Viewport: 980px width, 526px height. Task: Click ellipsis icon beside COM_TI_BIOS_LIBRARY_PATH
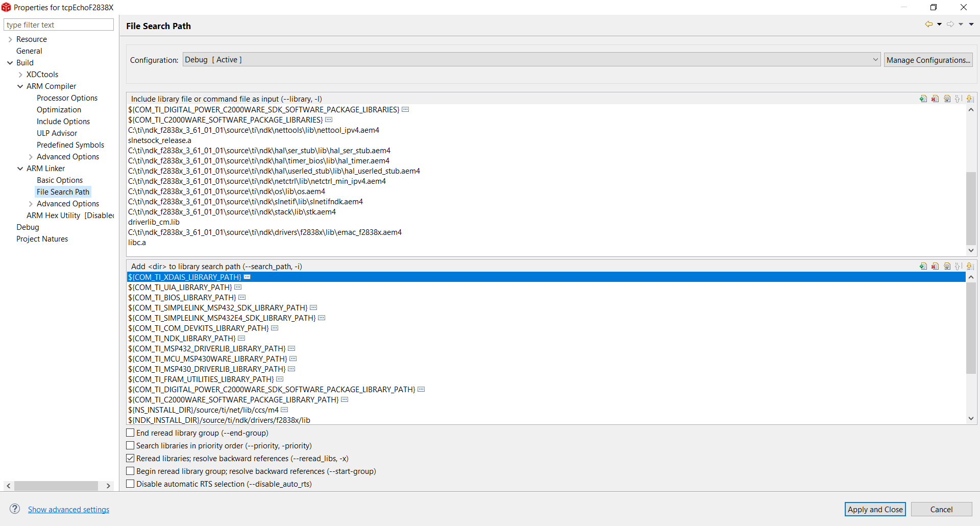(242, 298)
